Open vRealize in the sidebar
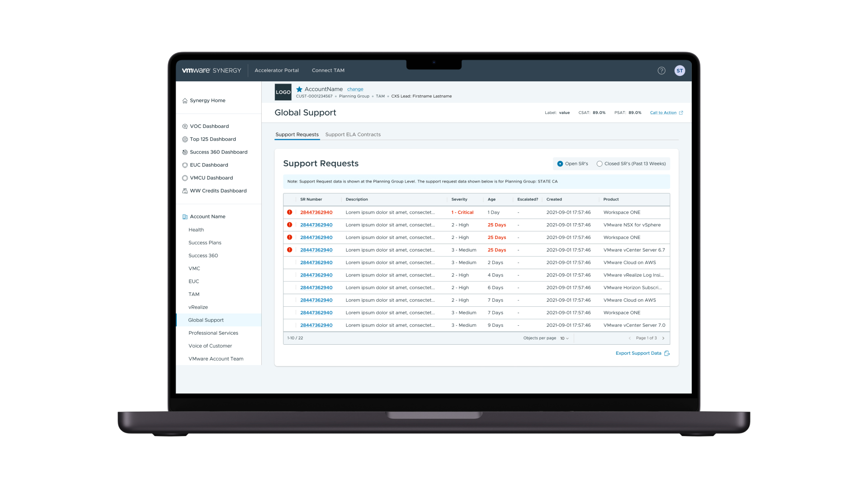The image size is (868, 488). 198,307
